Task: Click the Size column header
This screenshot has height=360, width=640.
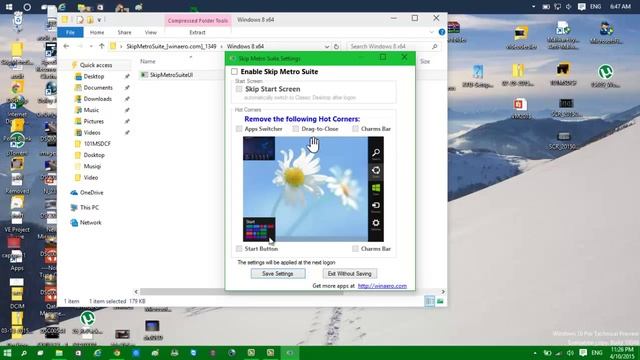Action: click(x=425, y=61)
